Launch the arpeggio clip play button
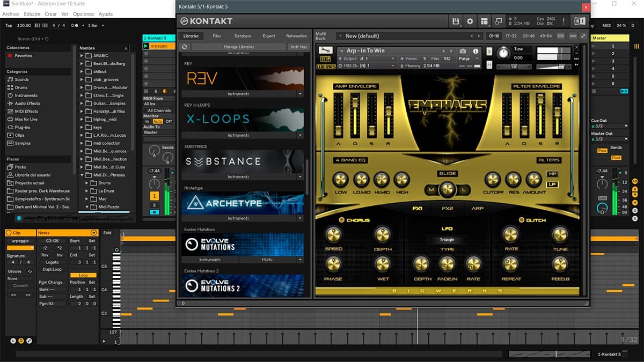This screenshot has height=362, width=644. 146,46
